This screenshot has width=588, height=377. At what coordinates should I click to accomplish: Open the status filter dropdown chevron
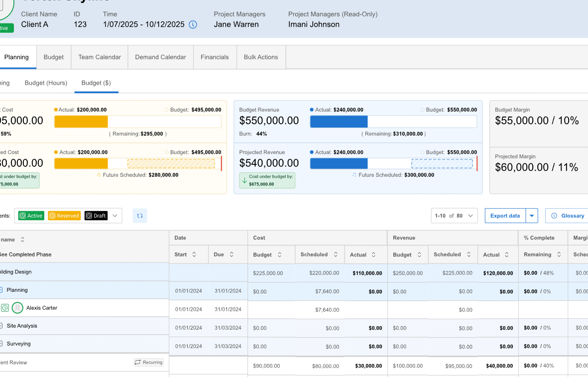coord(115,216)
